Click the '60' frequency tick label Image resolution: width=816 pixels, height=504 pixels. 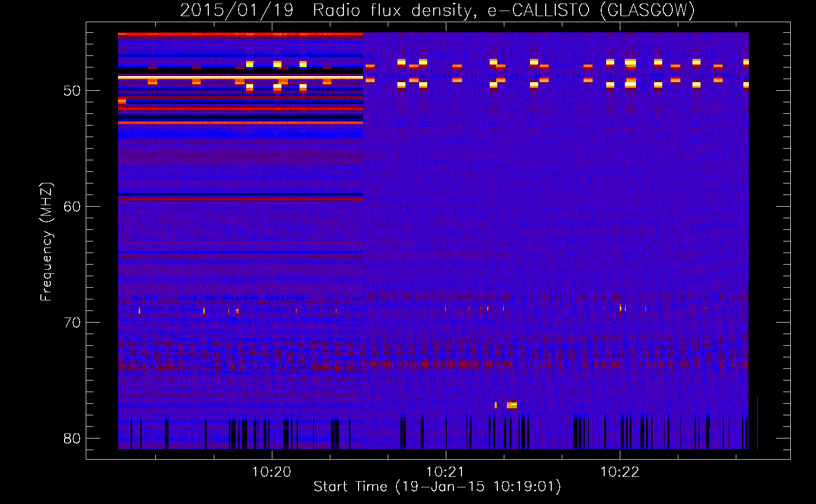(x=72, y=207)
